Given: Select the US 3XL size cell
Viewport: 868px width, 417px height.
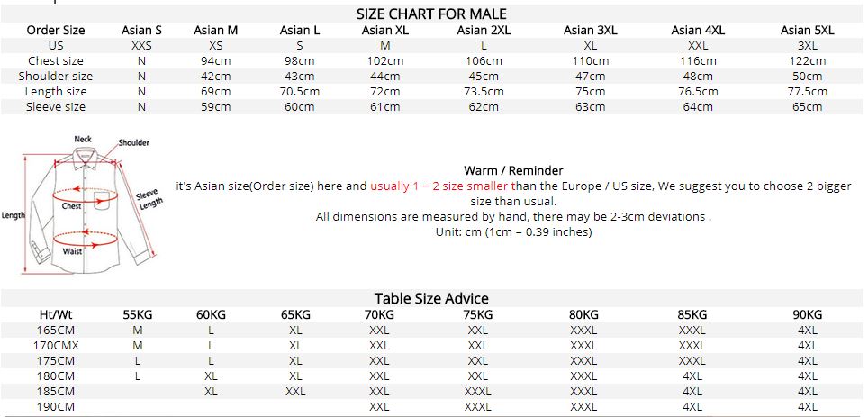Looking at the screenshot, I should click(x=807, y=45).
